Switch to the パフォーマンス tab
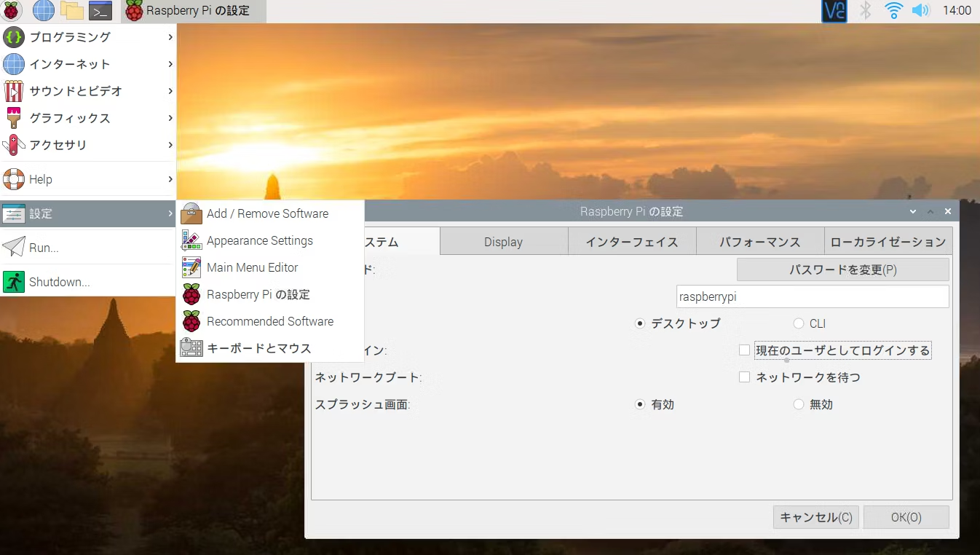The width and height of the screenshot is (980, 555). pyautogui.click(x=760, y=242)
